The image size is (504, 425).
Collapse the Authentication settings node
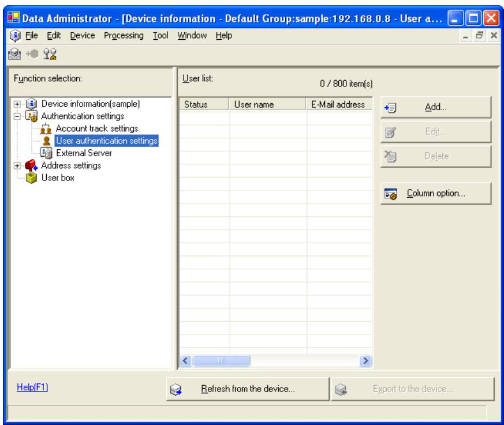(x=17, y=116)
